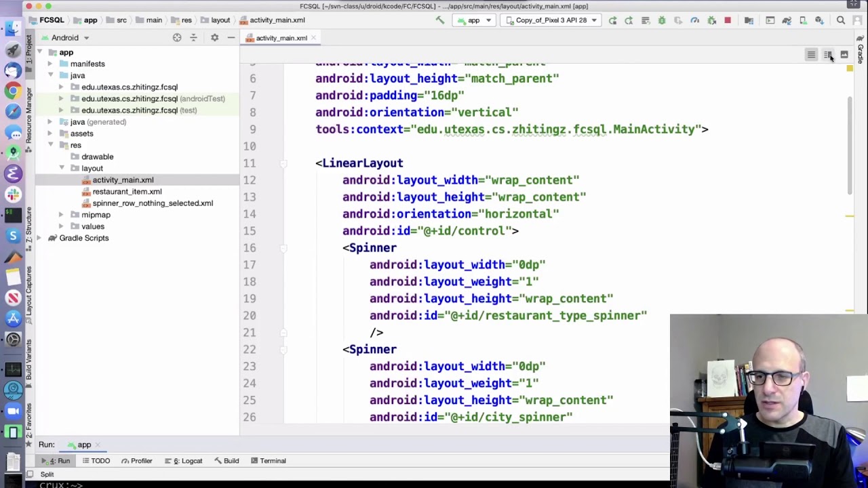Close the app tab in Run panel
This screenshot has width=868, height=488.
tap(98, 445)
